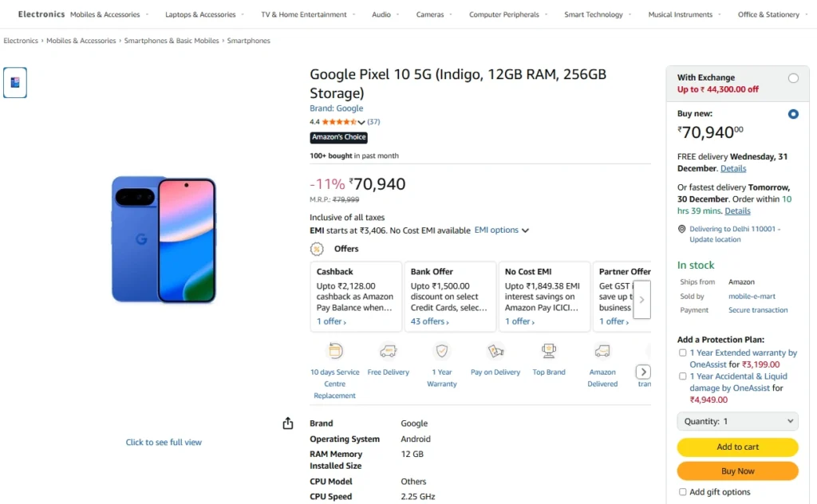Select the With Exchange radio option

(792, 78)
